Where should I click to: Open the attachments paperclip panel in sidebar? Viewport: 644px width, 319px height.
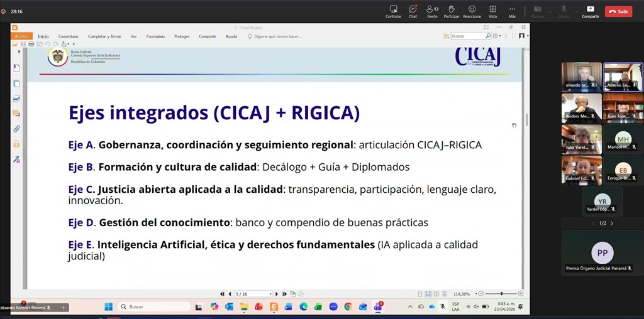click(16, 128)
